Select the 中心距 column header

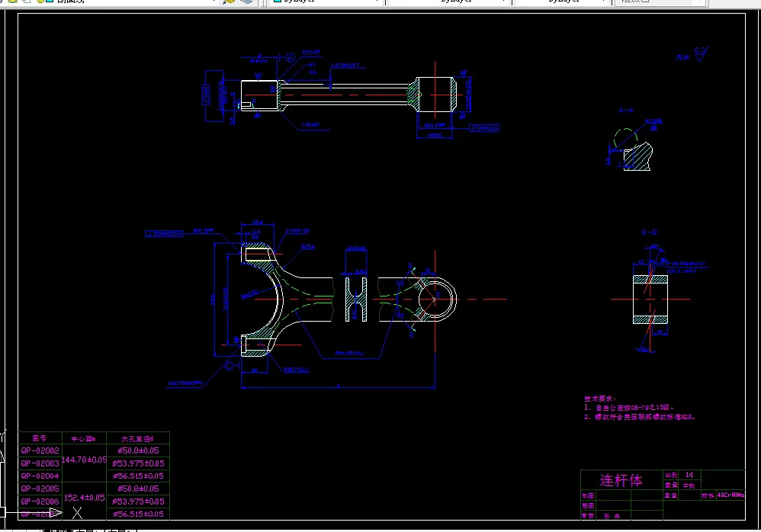(x=83, y=439)
